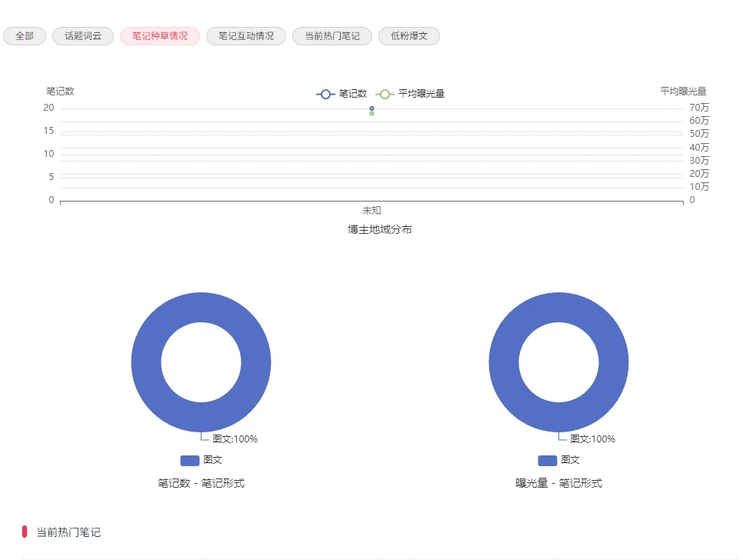The width and height of the screenshot is (743, 560).
Task: View the 低粉爆文 tab
Action: pyautogui.click(x=408, y=35)
